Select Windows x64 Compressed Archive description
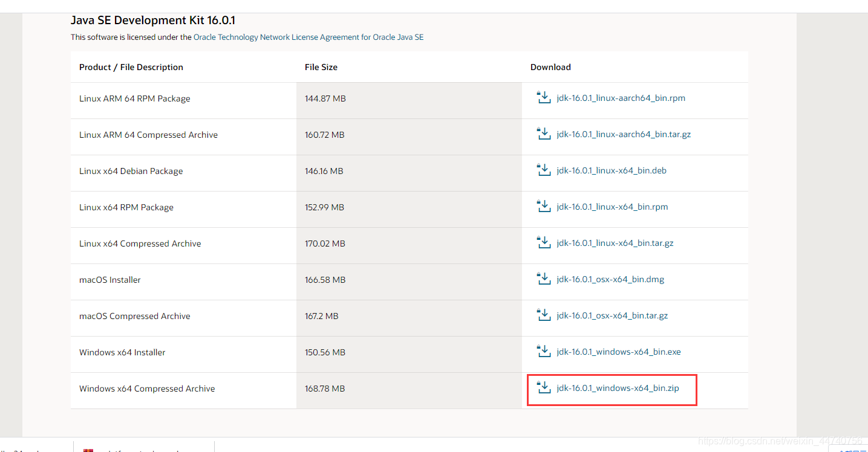The image size is (868, 452). [x=147, y=389]
